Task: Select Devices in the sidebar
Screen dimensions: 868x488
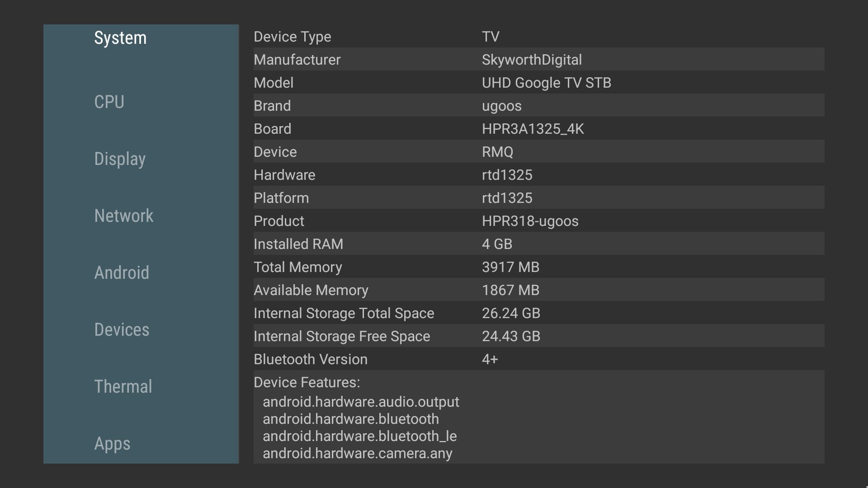Action: pyautogui.click(x=122, y=330)
